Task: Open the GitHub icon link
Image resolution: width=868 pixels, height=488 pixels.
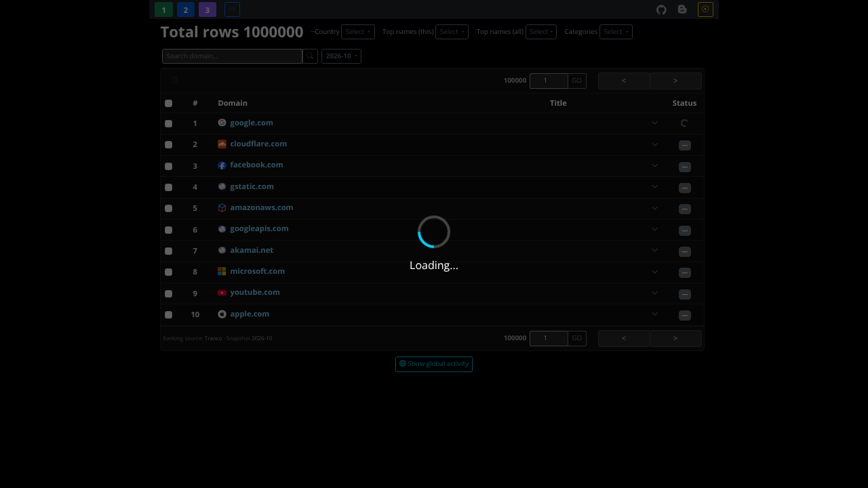Action: [661, 9]
